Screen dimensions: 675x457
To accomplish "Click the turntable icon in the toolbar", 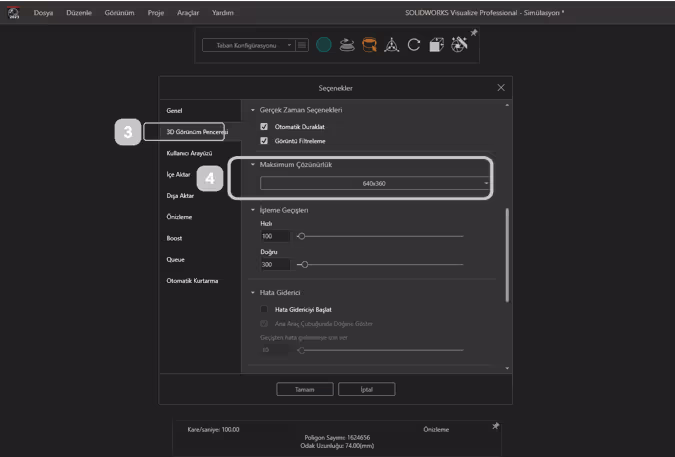I will (x=347, y=45).
